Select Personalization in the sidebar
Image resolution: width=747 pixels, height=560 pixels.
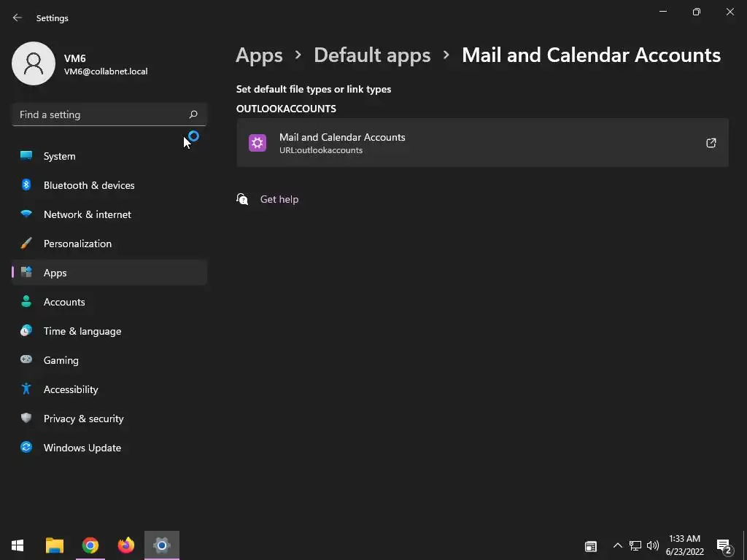coord(109,244)
